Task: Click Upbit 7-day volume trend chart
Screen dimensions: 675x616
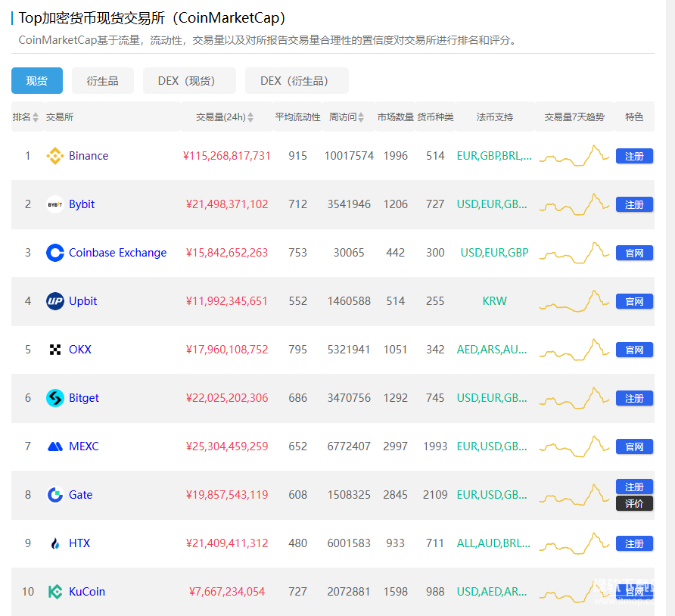Action: click(574, 301)
